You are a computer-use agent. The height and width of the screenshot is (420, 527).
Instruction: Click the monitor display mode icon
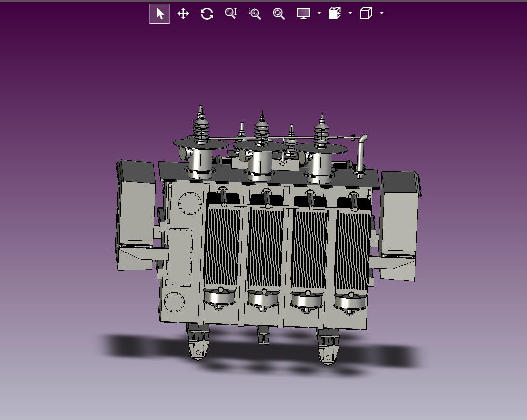(303, 14)
